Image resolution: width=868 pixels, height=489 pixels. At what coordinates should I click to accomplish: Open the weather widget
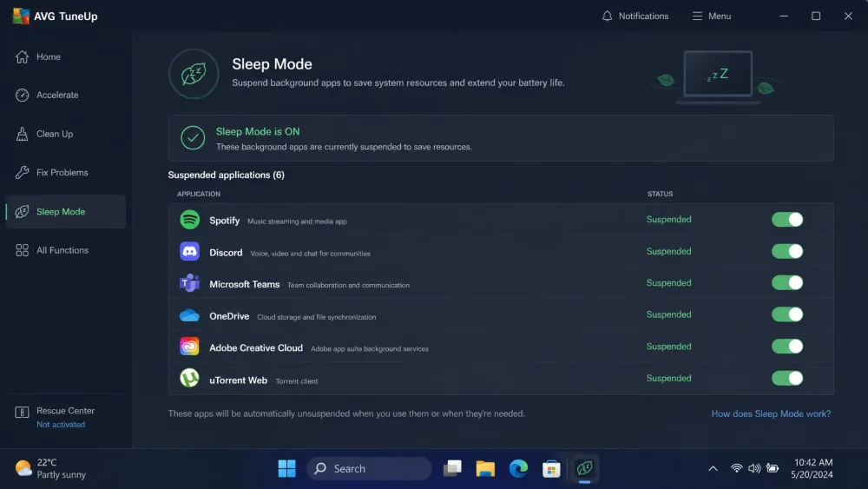point(51,468)
